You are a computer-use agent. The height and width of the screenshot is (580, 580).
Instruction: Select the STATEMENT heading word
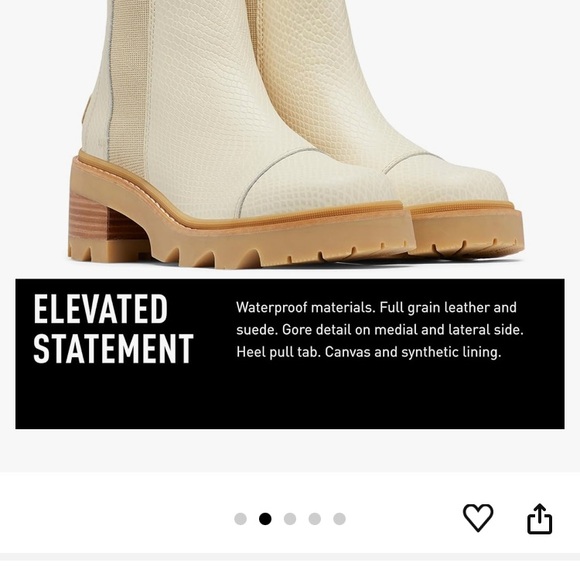114,348
